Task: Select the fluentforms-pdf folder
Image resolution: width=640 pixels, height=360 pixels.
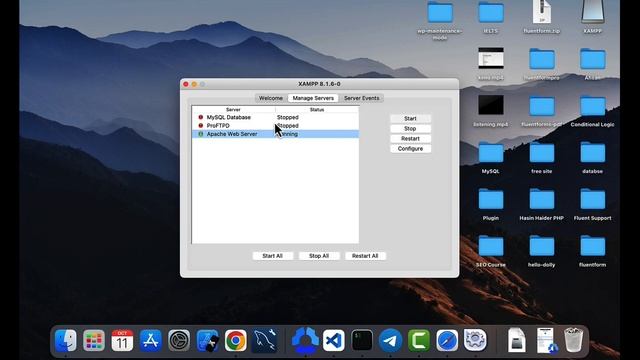Action: (542, 106)
